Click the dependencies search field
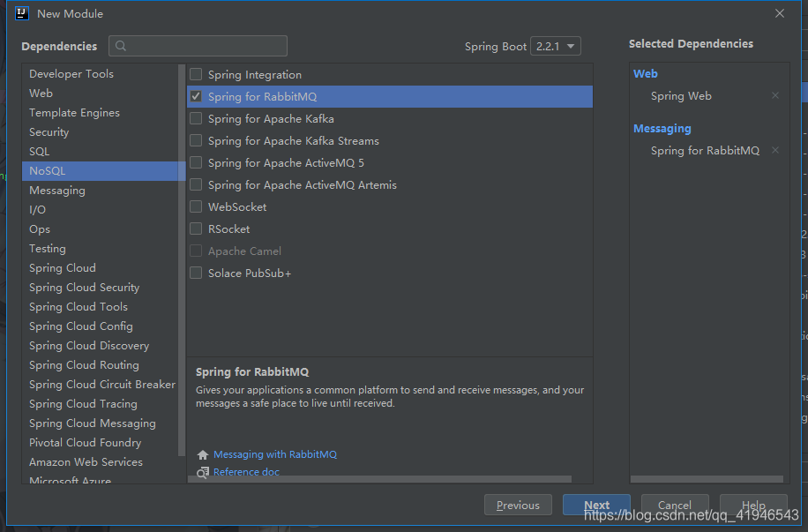 pos(198,46)
